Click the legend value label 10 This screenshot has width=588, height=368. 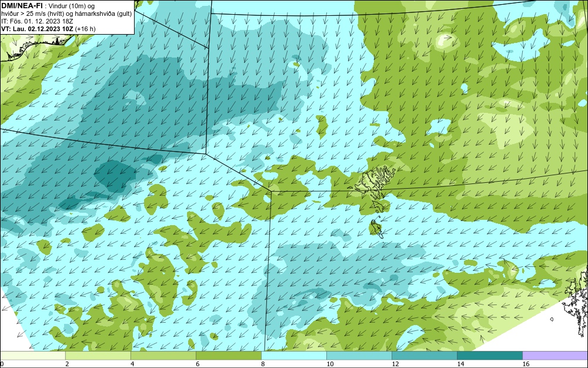[x=330, y=364]
